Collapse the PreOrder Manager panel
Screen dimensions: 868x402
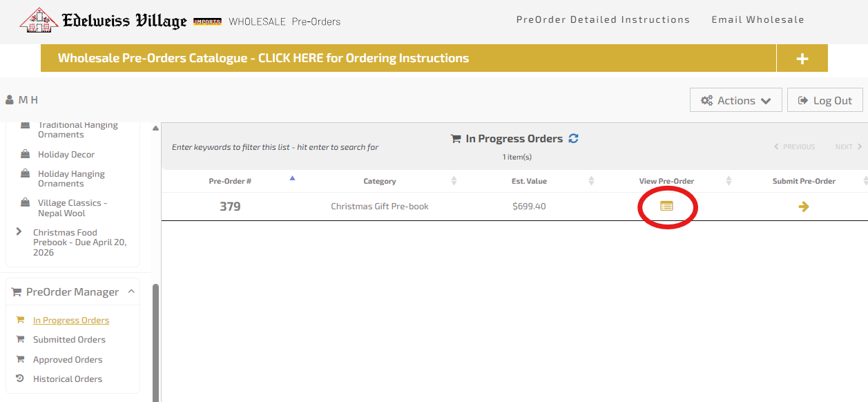(131, 291)
